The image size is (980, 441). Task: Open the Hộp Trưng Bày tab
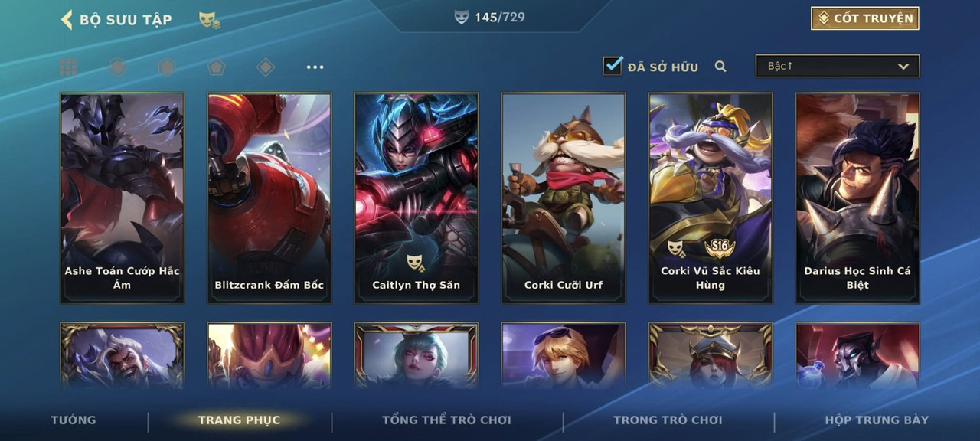coord(877,420)
